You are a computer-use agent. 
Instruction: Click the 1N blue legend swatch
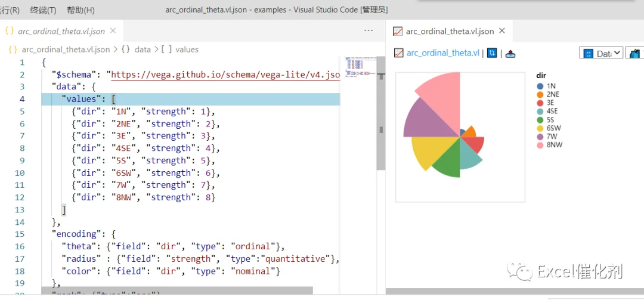pos(540,86)
